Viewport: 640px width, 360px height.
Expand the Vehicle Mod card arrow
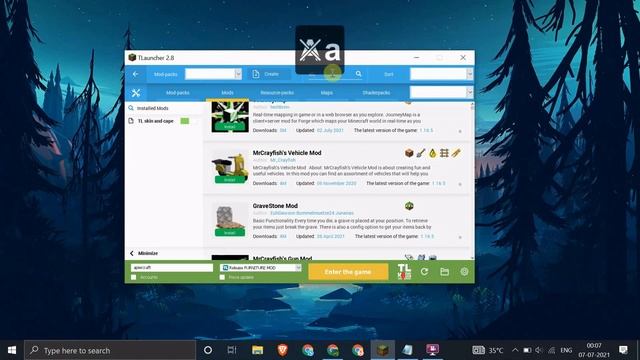[x=460, y=184]
